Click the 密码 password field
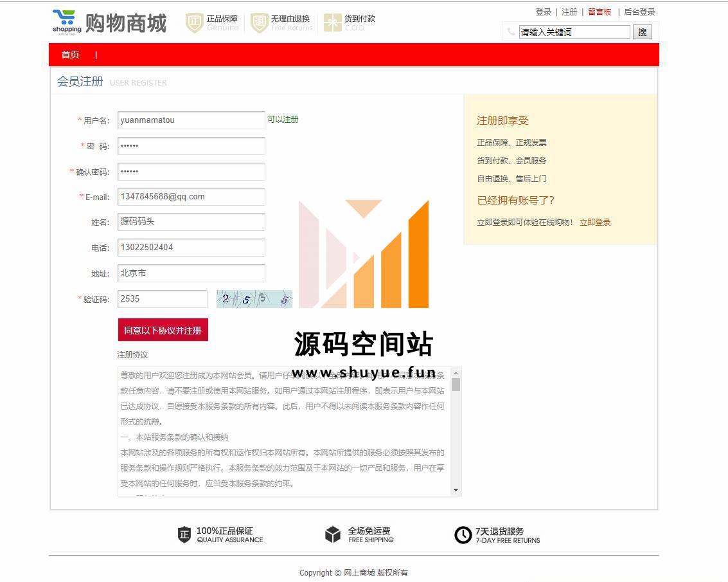Image resolution: width=728 pixels, height=582 pixels. click(191, 146)
